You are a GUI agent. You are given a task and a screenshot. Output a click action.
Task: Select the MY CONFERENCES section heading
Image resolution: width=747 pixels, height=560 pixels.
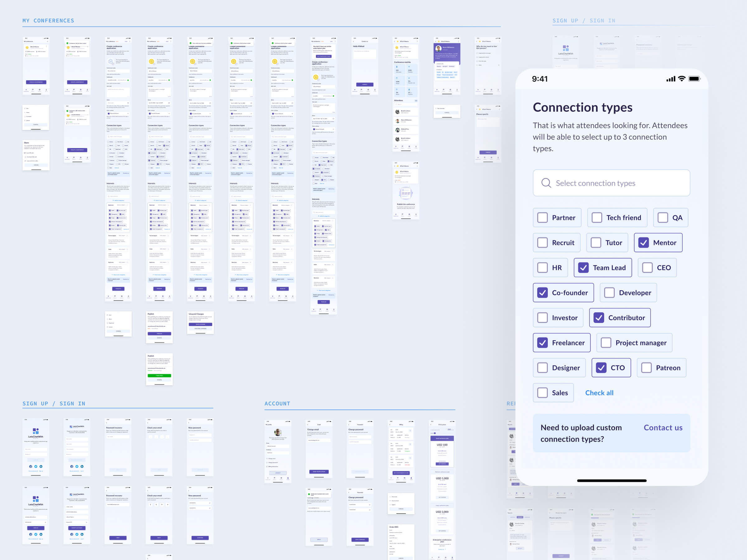click(x=48, y=21)
